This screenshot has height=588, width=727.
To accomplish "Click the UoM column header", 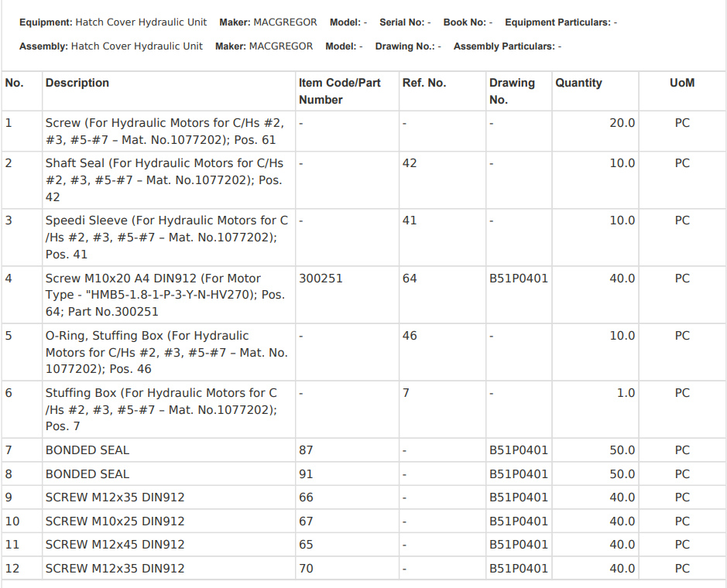I will [x=681, y=83].
